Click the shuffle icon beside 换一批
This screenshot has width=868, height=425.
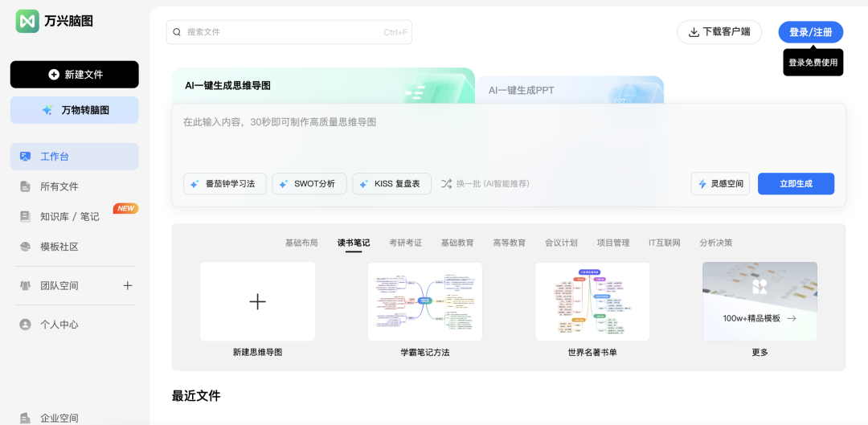pyautogui.click(x=446, y=184)
